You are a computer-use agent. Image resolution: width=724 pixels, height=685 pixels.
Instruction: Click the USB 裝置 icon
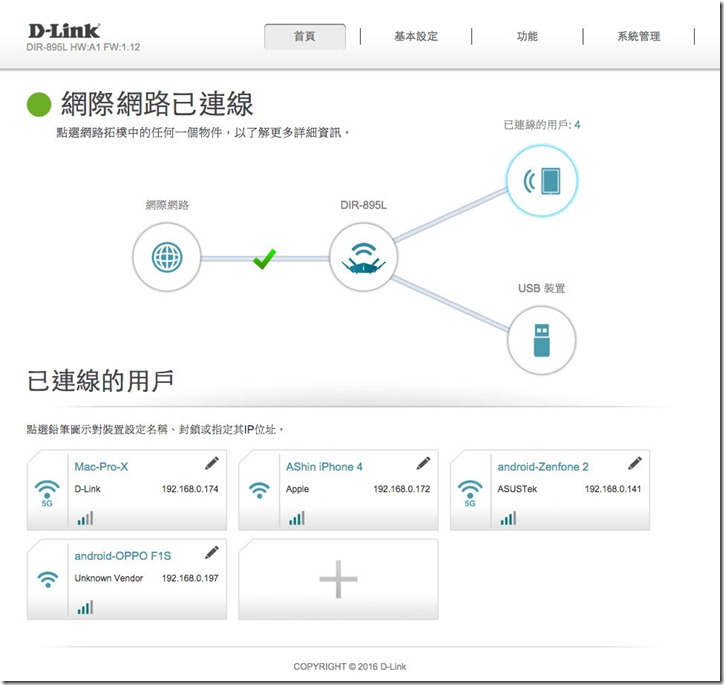click(542, 340)
